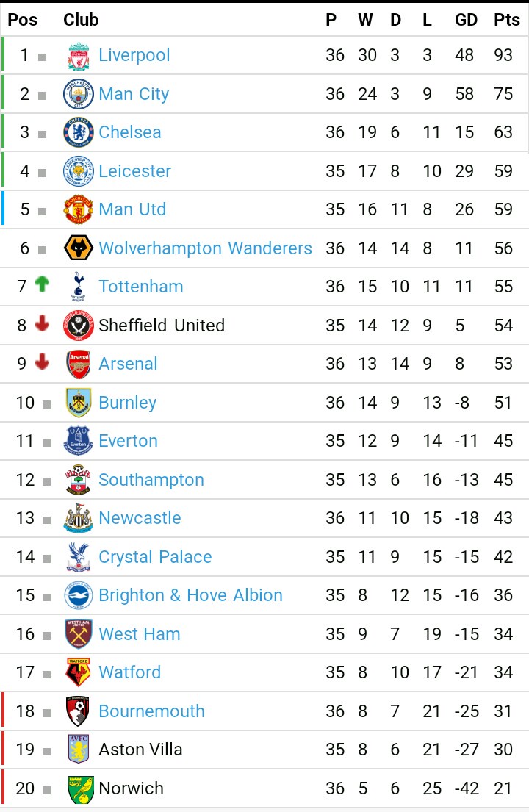Click the Aston Villa table row

tap(264, 750)
